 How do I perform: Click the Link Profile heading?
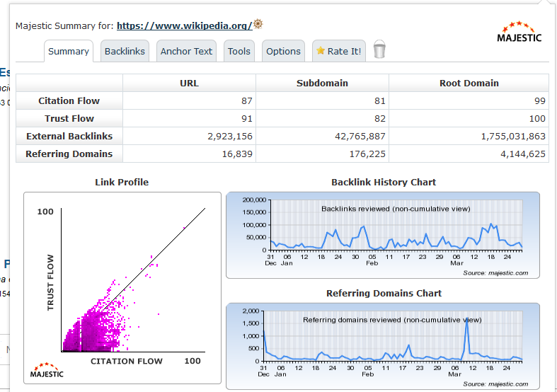[122, 182]
